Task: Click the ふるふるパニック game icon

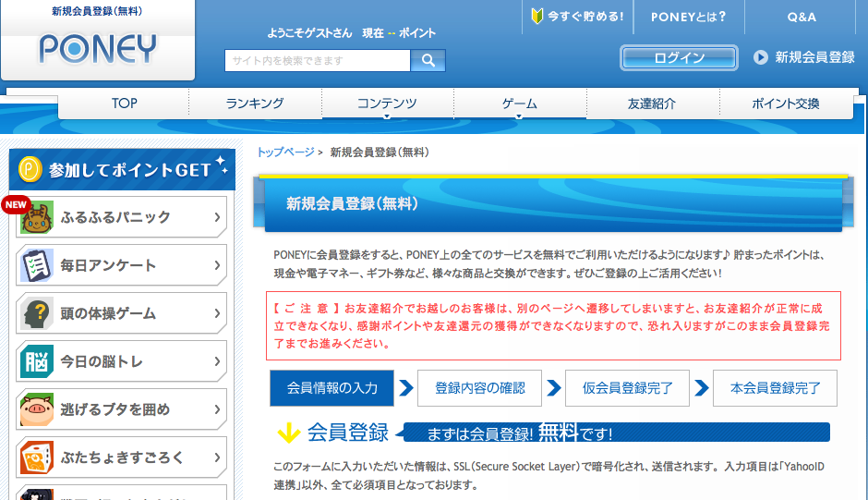Action: [x=37, y=218]
